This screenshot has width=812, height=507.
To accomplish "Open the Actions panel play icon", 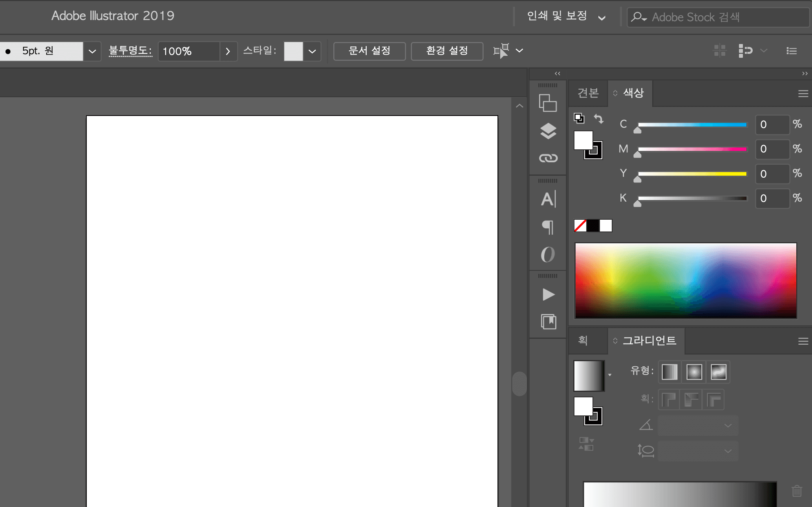I will point(548,294).
